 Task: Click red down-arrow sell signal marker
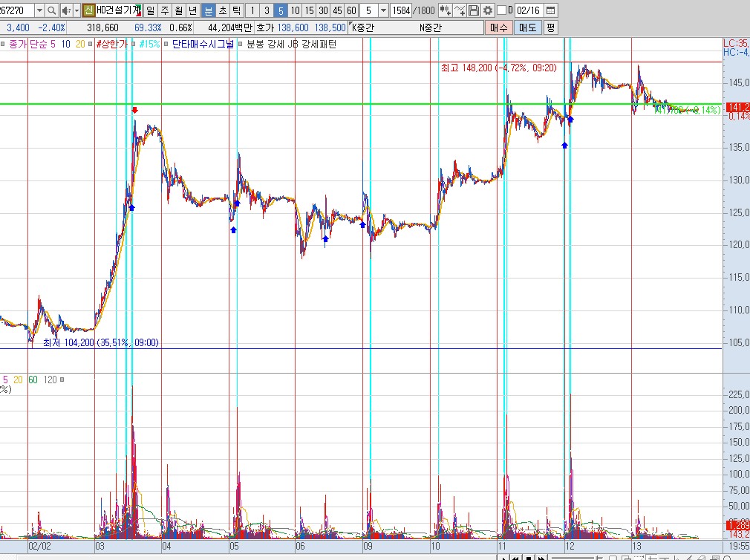pos(135,111)
